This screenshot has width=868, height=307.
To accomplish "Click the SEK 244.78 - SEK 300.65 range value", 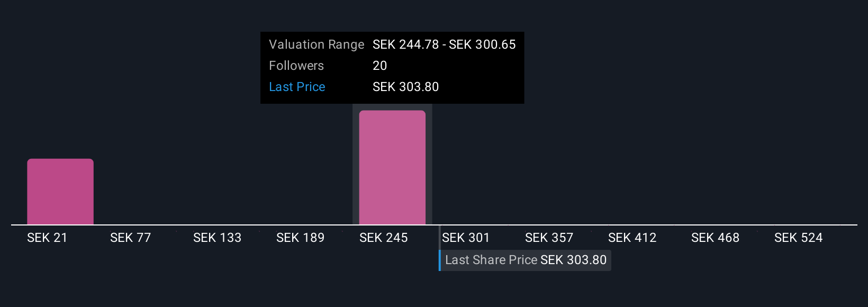I will (x=444, y=44).
